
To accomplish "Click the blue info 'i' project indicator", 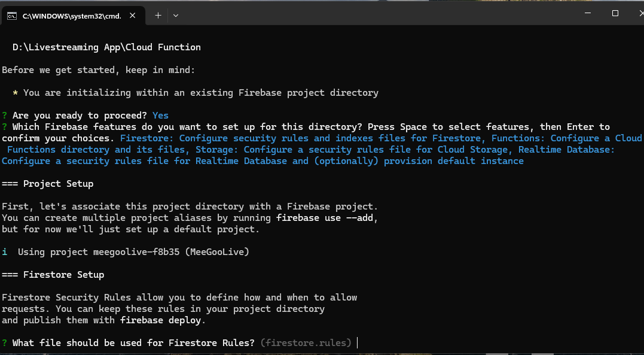I will pyautogui.click(x=5, y=252).
